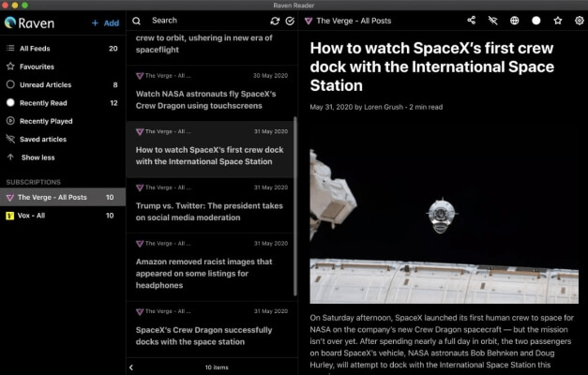This screenshot has height=375, width=588.
Task: Click the article list scrollbar
Action: click(x=295, y=206)
